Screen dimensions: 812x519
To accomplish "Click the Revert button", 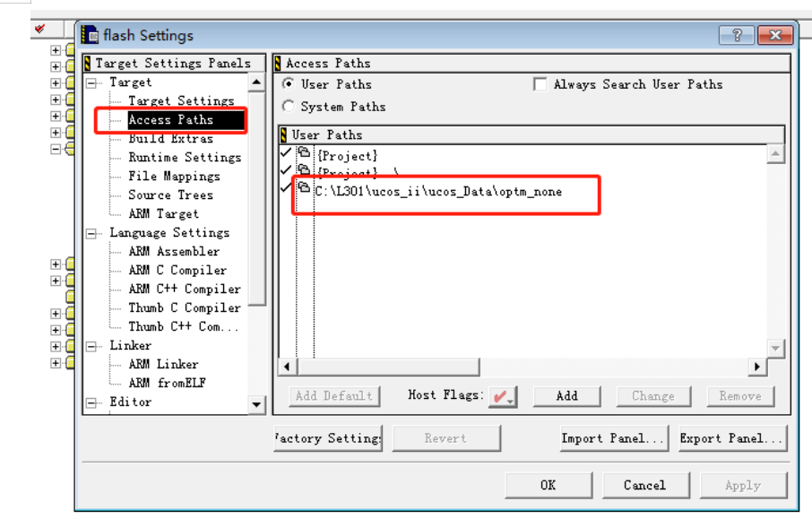I will coord(446,438).
